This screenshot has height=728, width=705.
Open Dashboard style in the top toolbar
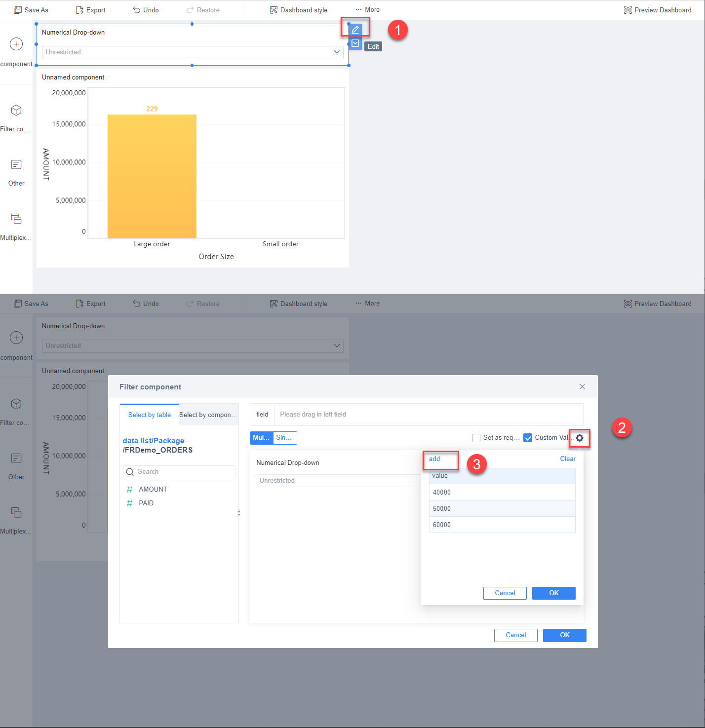point(299,10)
